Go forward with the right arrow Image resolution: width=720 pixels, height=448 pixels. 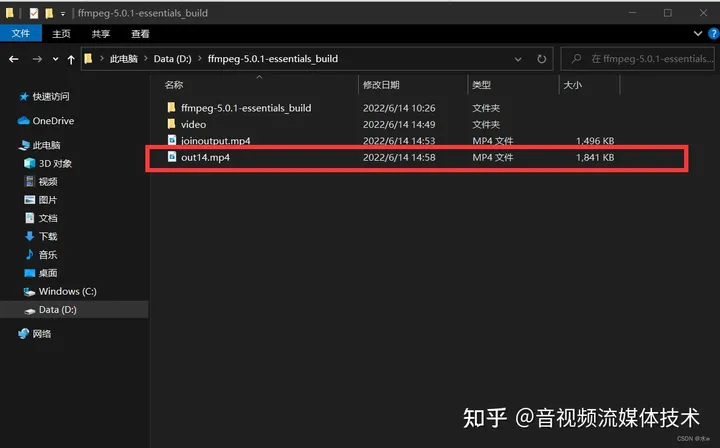(x=37, y=59)
